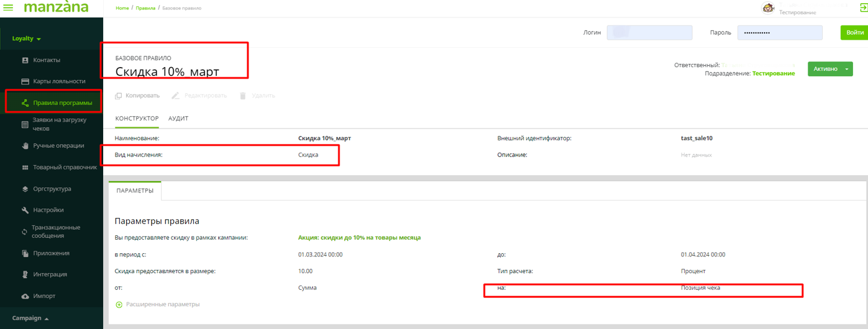
Task: Go to Оргструктура section
Action: 52,189
